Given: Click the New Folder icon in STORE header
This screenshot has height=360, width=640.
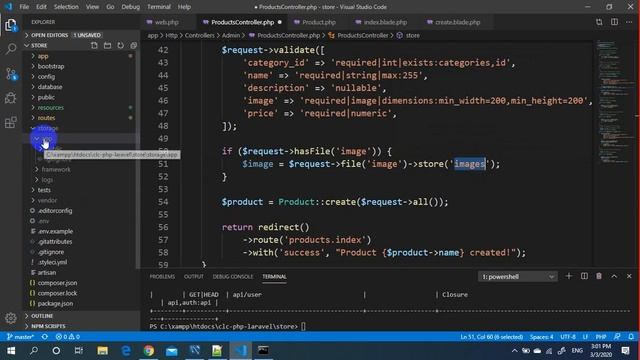Looking at the screenshot, I should pyautogui.click(x=107, y=45).
